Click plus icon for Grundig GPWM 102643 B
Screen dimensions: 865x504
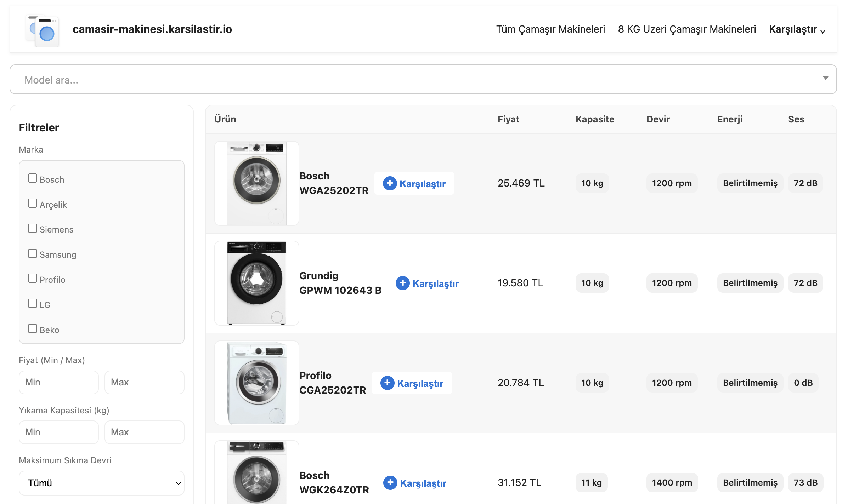pos(402,283)
